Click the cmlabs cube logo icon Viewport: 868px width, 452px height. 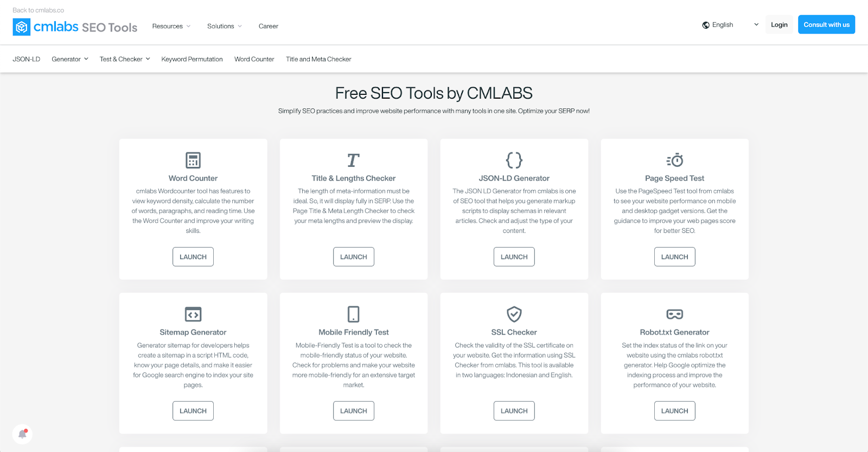pyautogui.click(x=22, y=27)
